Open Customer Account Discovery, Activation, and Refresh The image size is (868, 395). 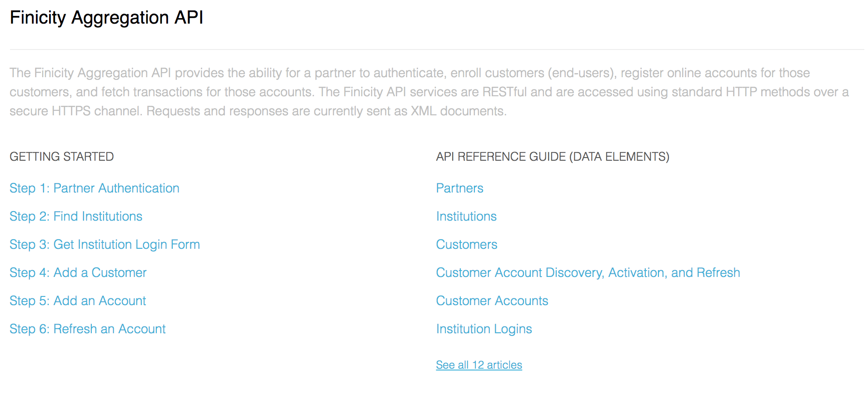588,273
